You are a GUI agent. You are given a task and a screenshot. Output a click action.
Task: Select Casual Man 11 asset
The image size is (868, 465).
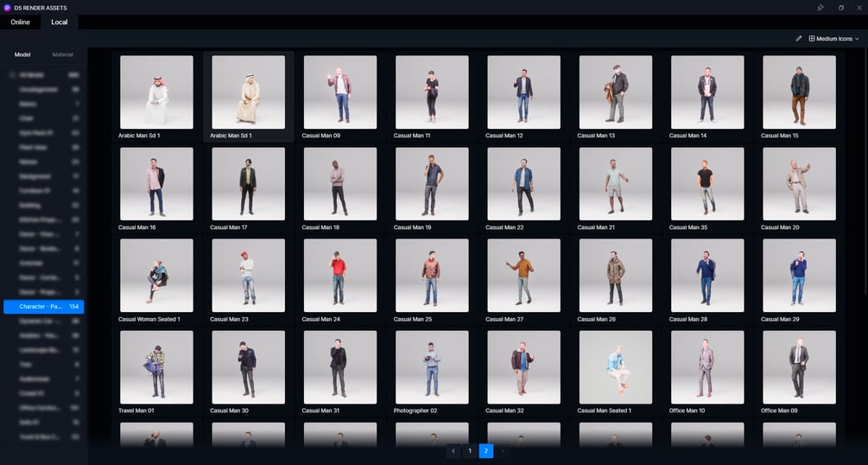tap(432, 92)
